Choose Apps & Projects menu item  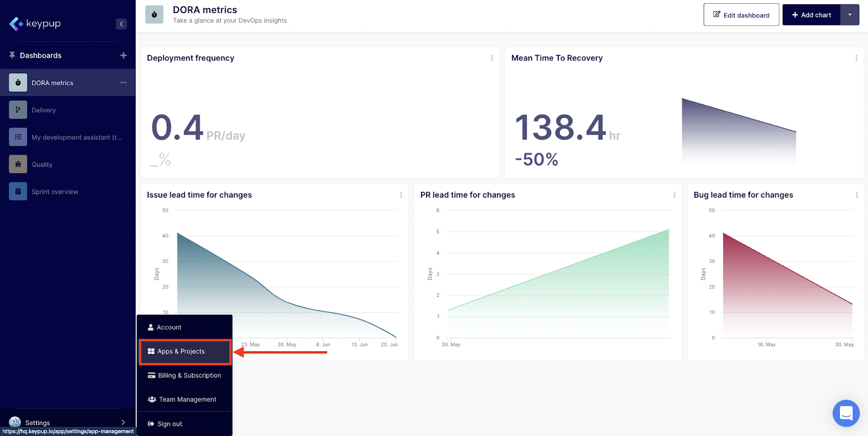tap(181, 351)
